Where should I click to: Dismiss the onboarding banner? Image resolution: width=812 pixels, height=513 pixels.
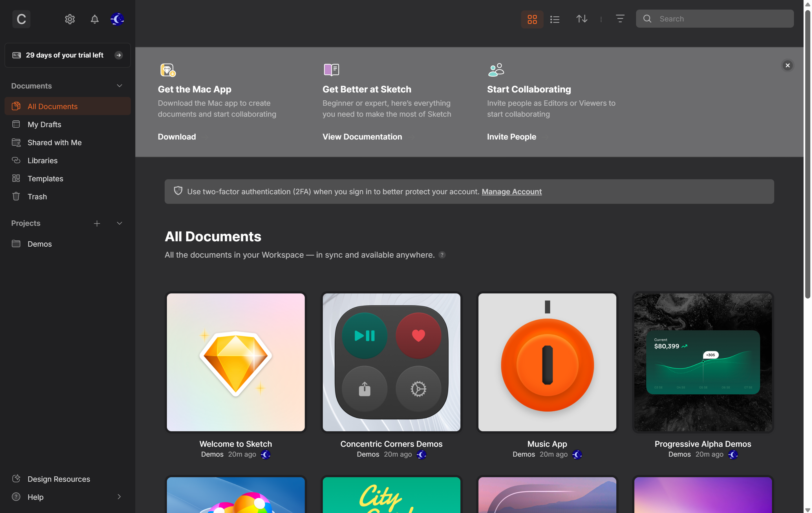click(787, 65)
